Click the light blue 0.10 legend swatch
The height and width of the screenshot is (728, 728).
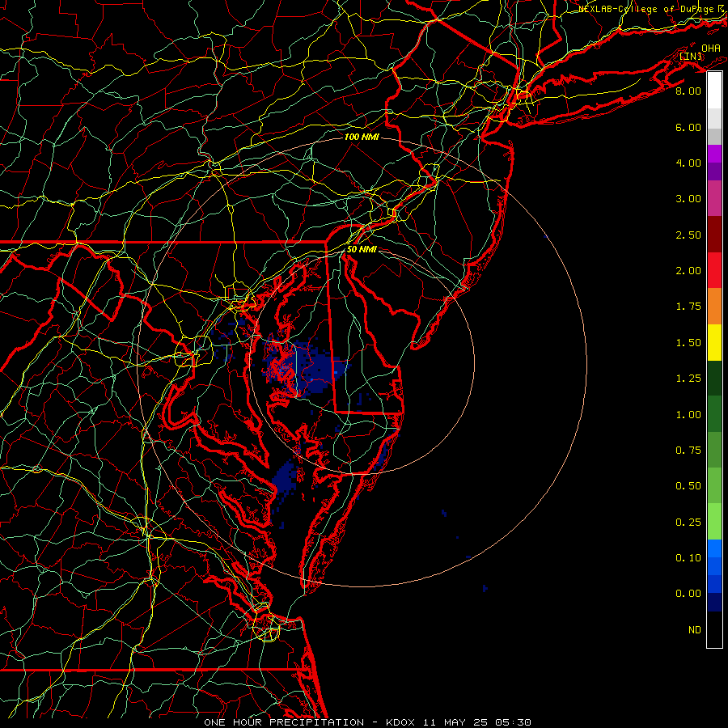tap(714, 548)
